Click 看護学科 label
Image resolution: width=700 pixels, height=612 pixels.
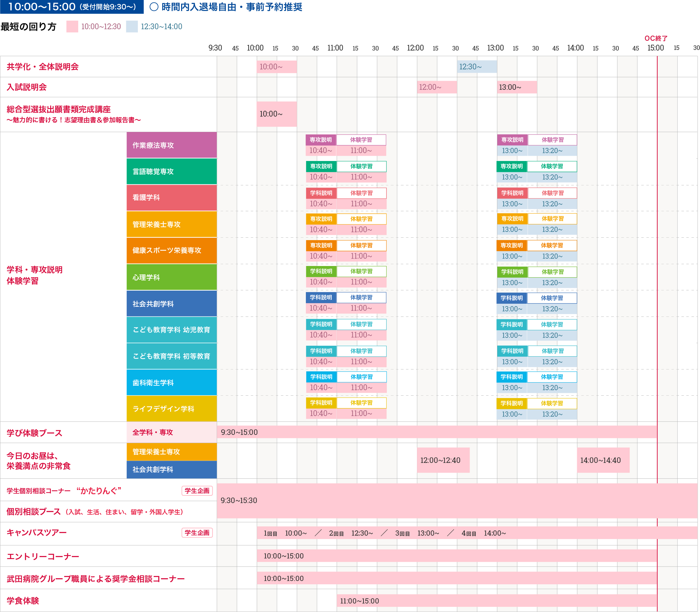tap(171, 198)
